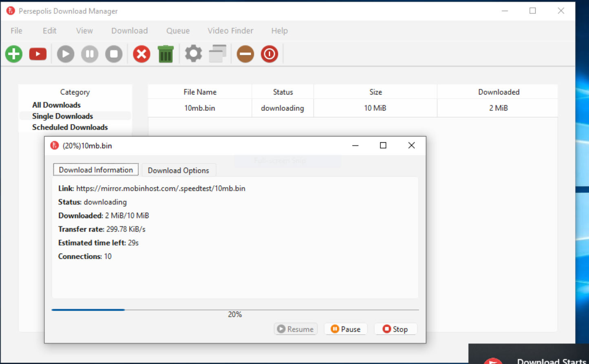The width and height of the screenshot is (589, 364).
Task: Click the Downloaded: 2 MiB/10 MiB text
Action: click(104, 215)
